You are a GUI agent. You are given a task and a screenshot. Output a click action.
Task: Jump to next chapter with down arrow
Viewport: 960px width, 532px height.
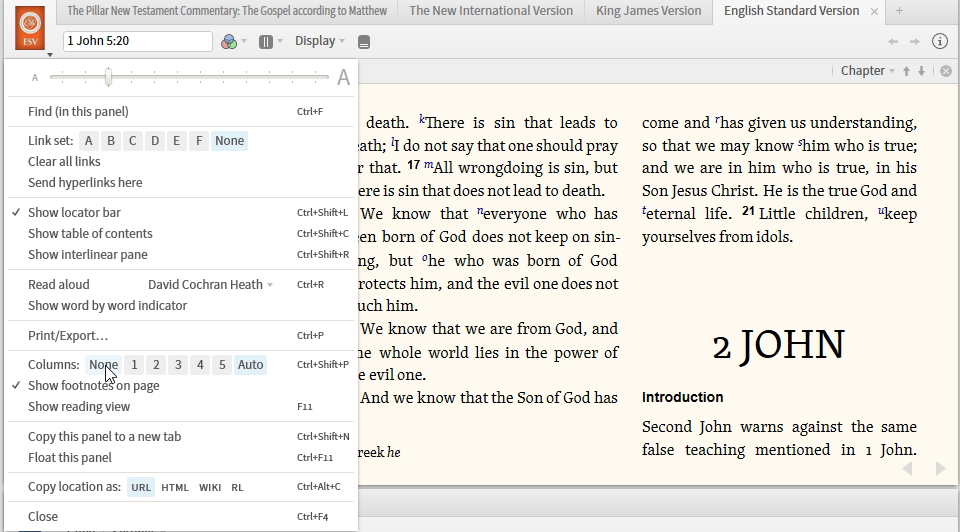point(921,71)
